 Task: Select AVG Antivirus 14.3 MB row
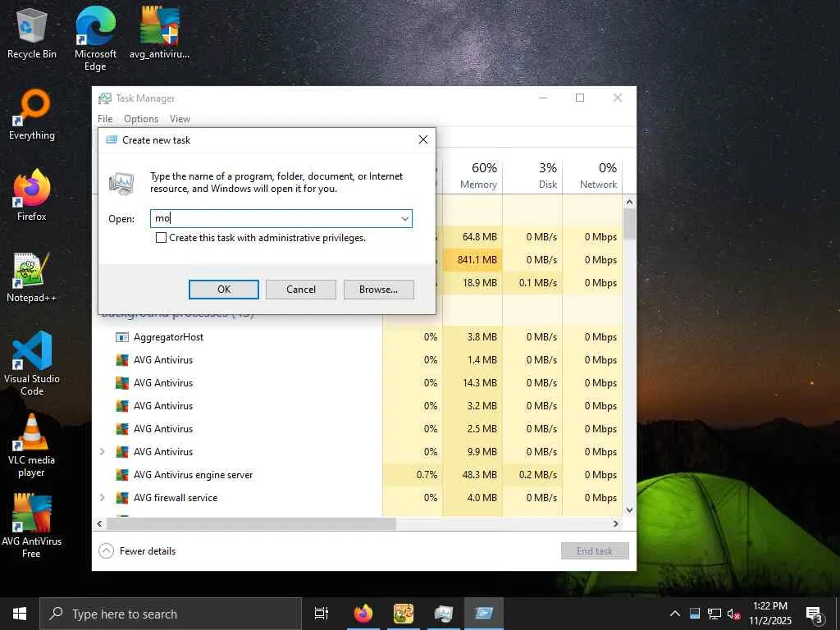[358, 383]
